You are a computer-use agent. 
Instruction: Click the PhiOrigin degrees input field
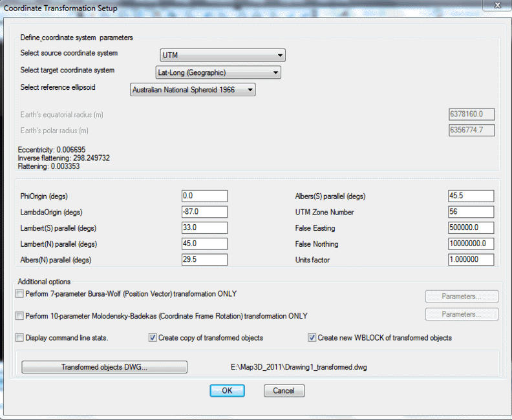coord(204,196)
